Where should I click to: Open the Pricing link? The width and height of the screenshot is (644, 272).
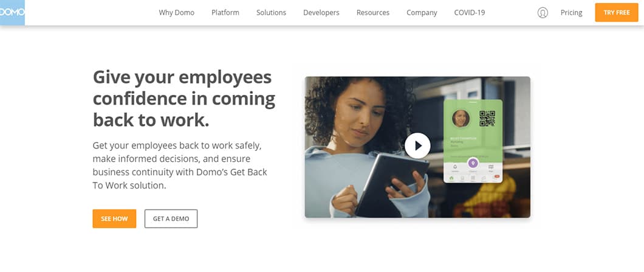click(571, 13)
